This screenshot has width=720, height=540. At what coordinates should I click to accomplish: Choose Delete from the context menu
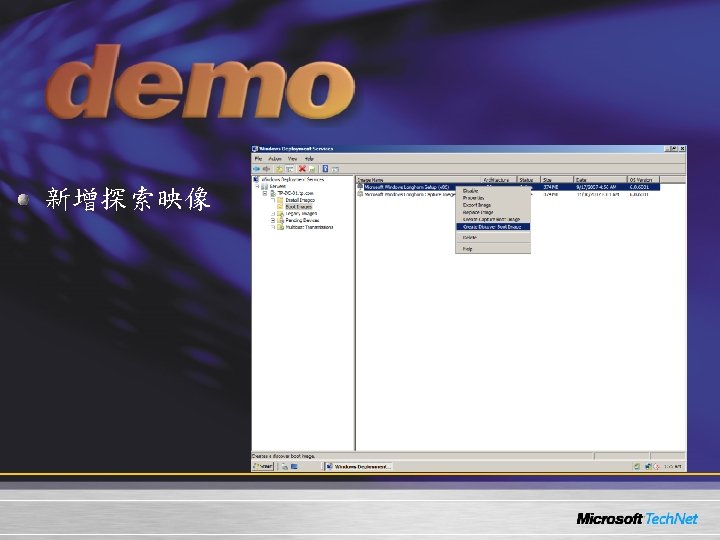(x=493, y=238)
